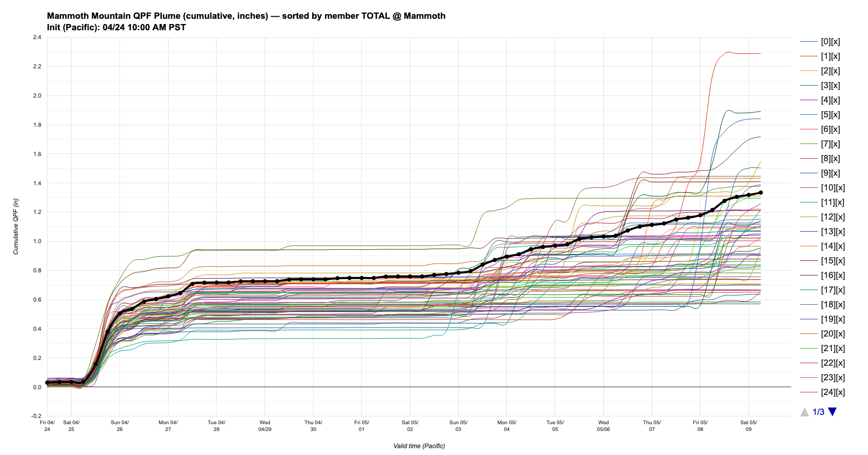Click x-axis label Thu 04/30
Viewport: 868px width, 455px height.
313,426
